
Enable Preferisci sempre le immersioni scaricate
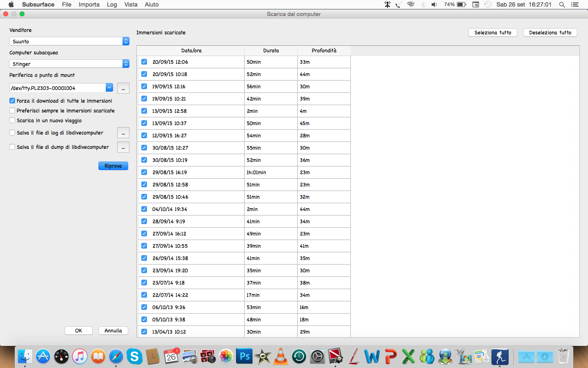[x=12, y=110]
